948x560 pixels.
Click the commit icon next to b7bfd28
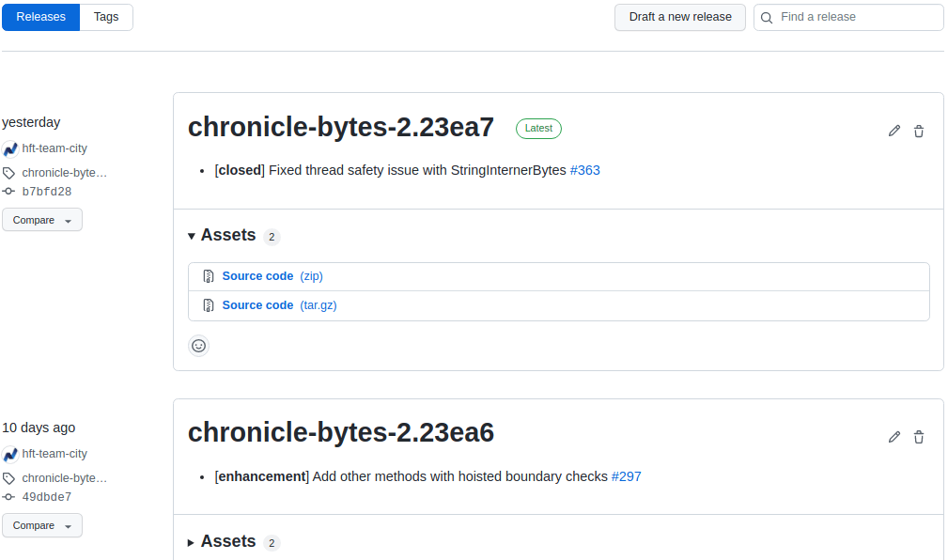point(10,191)
